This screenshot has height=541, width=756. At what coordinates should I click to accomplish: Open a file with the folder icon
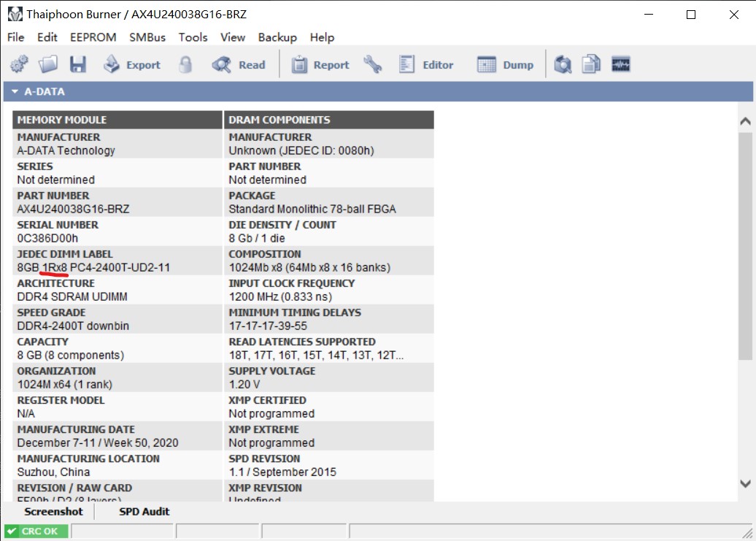tap(48, 64)
